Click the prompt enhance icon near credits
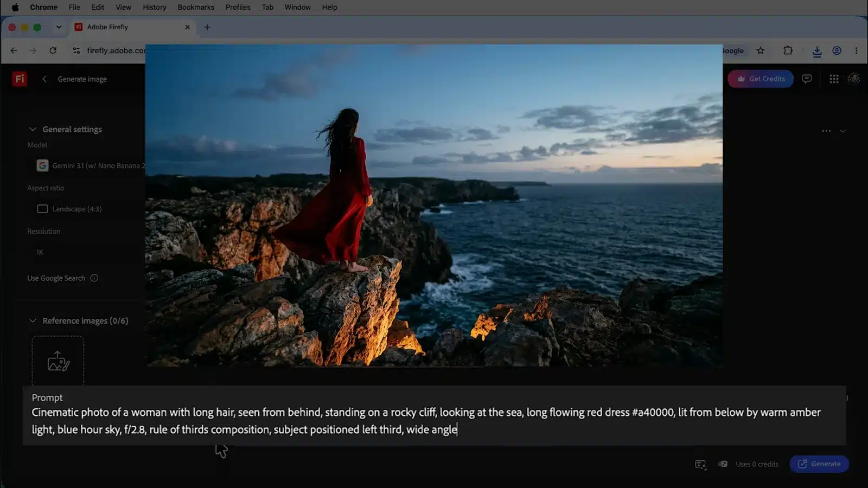 coord(700,464)
